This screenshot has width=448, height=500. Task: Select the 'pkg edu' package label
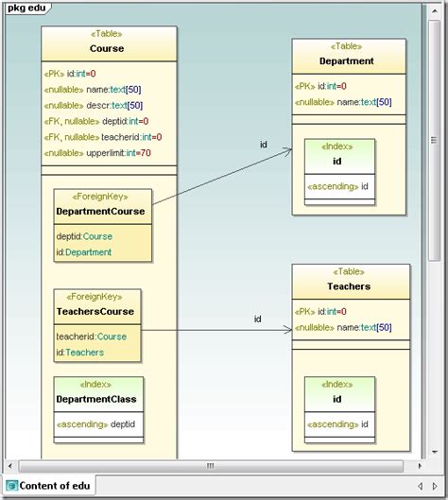pos(26,8)
